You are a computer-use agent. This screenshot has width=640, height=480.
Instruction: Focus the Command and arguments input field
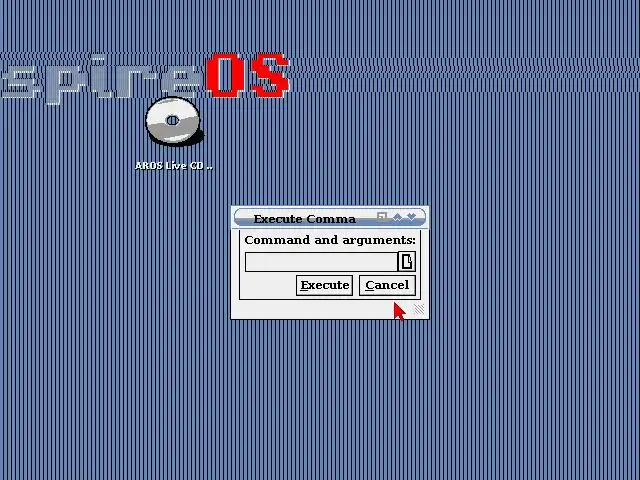click(x=321, y=262)
